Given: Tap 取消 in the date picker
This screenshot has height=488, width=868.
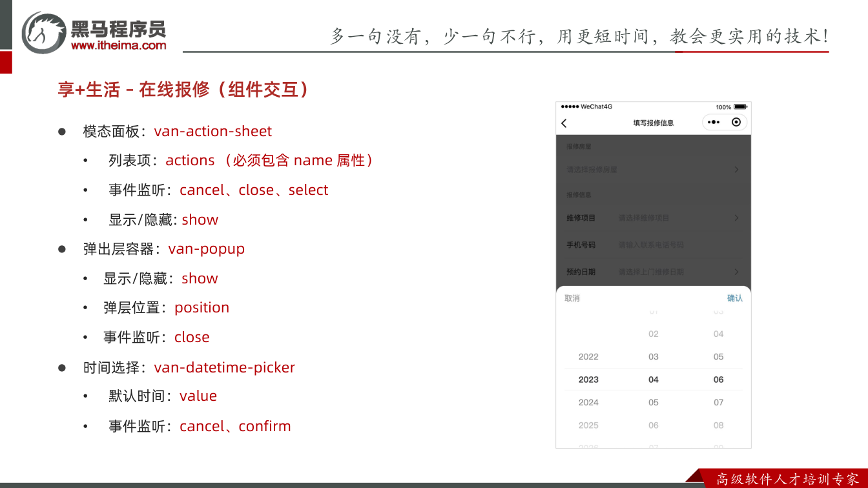Looking at the screenshot, I should [572, 298].
